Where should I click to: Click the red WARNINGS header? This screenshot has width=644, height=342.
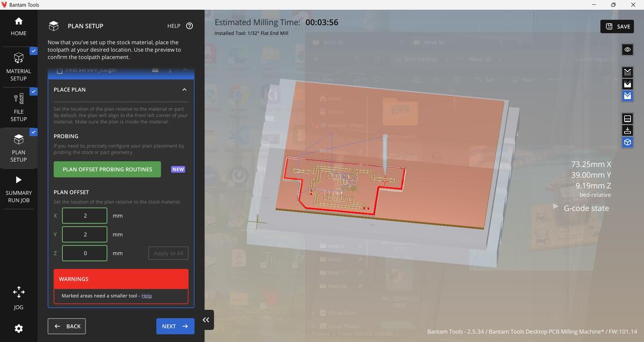[x=121, y=279]
